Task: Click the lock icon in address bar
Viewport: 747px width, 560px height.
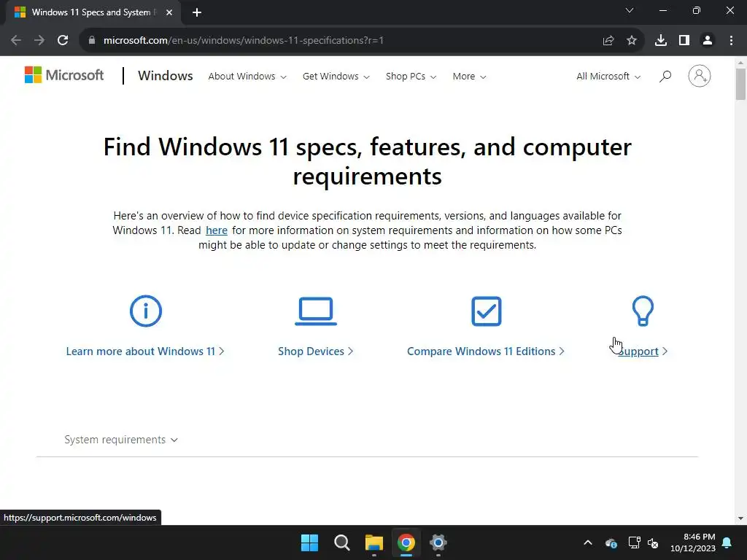Action: pyautogui.click(x=92, y=41)
